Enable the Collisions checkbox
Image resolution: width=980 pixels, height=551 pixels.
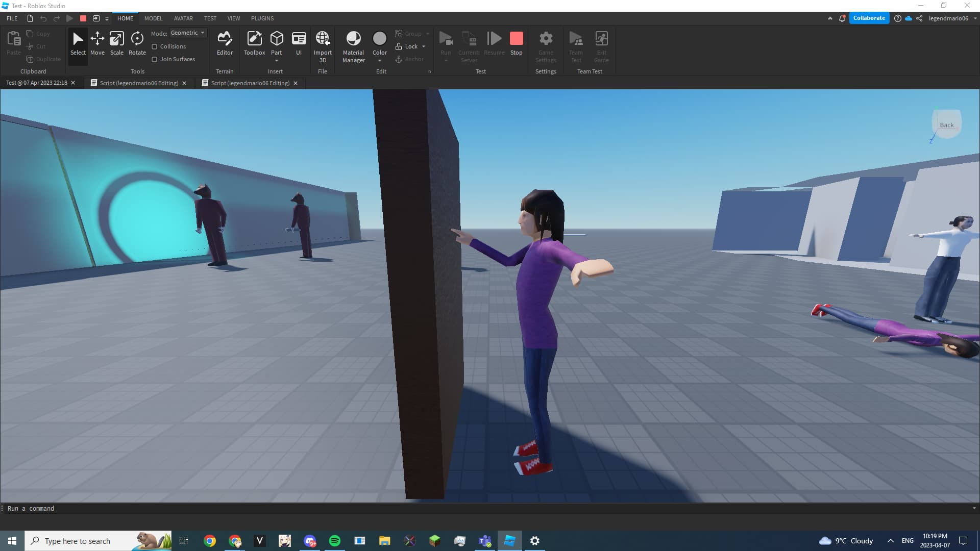(x=155, y=46)
